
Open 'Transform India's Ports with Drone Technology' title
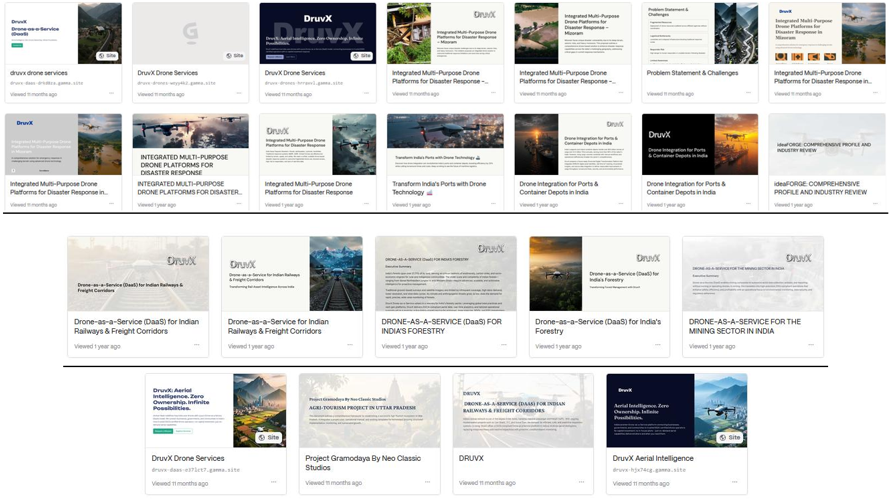439,188
